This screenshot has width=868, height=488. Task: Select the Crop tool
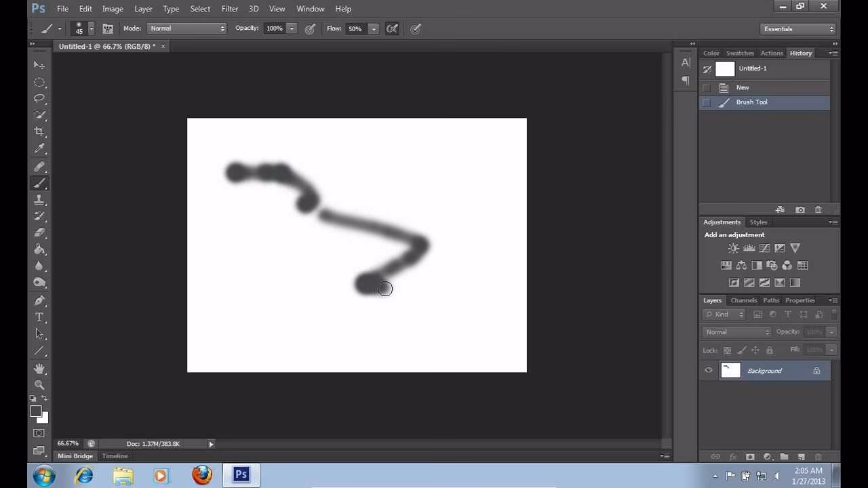click(39, 131)
